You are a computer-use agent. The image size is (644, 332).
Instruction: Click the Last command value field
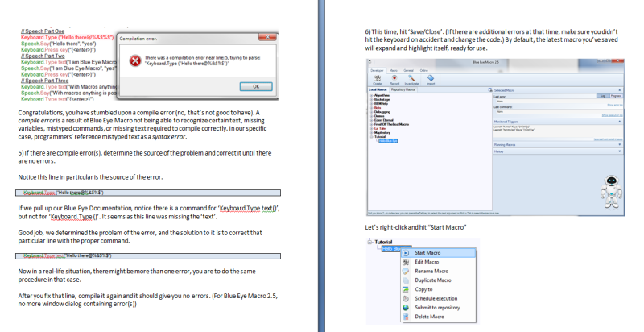(x=558, y=111)
